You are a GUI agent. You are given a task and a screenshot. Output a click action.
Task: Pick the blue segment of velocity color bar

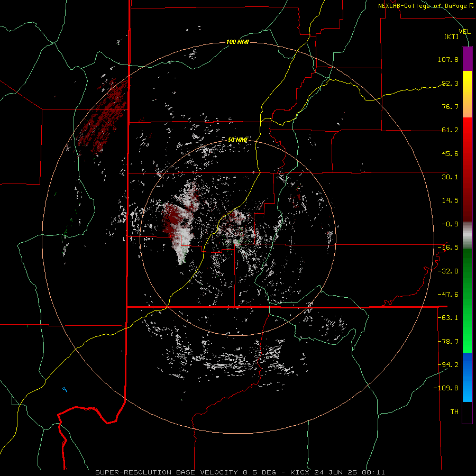click(x=467, y=377)
